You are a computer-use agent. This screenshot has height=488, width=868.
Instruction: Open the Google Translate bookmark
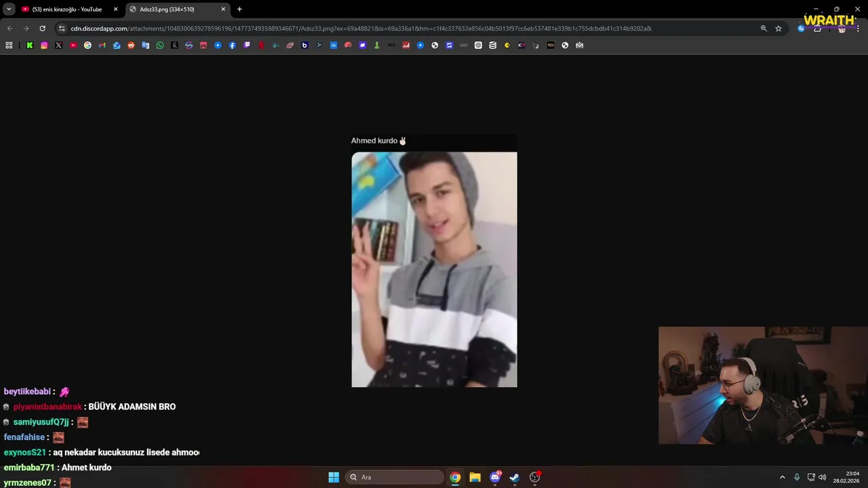[x=145, y=45]
